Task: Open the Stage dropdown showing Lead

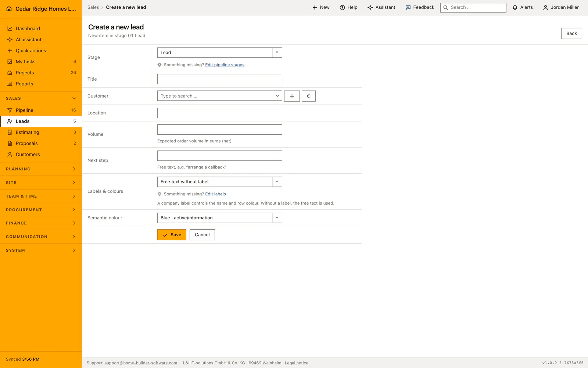Action: pyautogui.click(x=219, y=53)
